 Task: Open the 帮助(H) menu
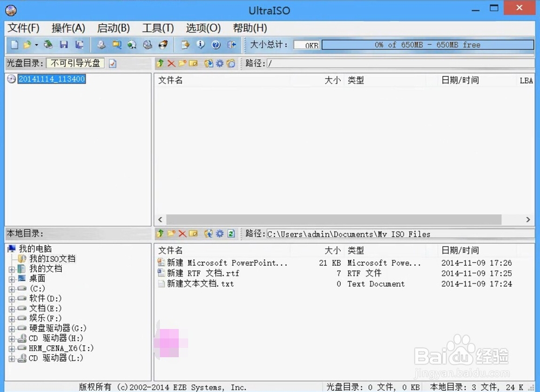tap(249, 28)
